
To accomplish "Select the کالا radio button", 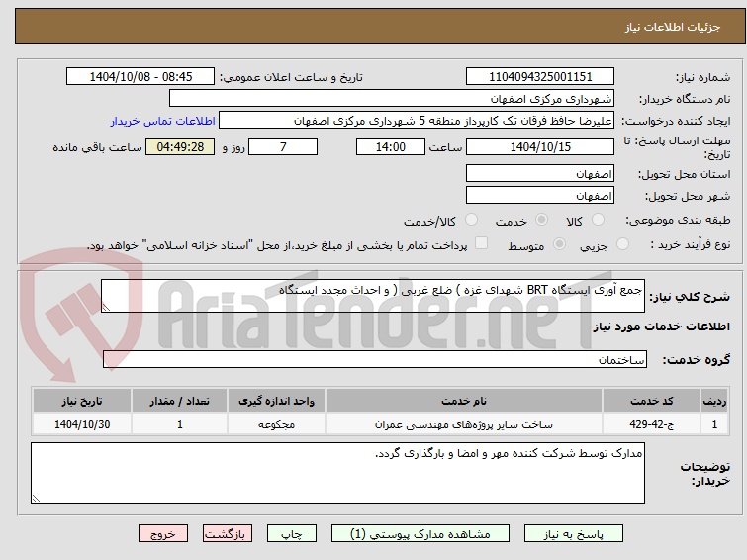I will (598, 220).
